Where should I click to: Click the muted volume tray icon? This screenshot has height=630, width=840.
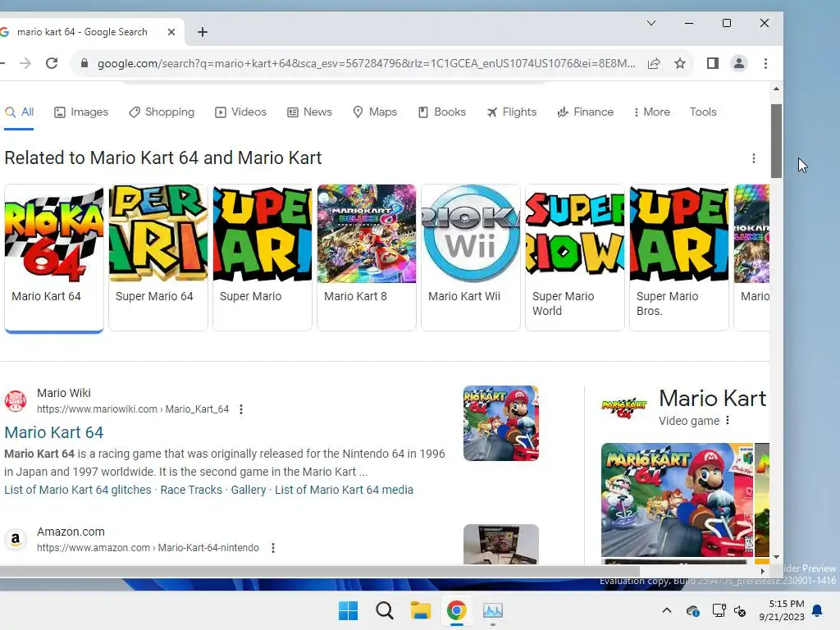coord(740,611)
